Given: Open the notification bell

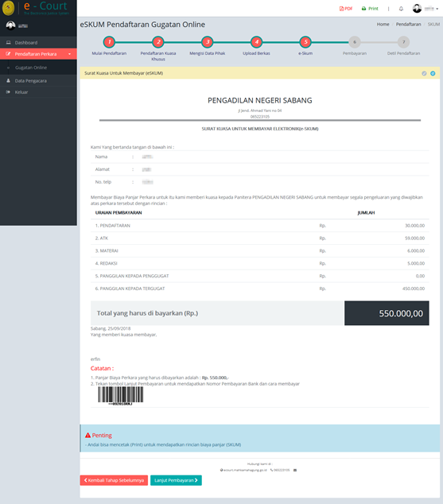Looking at the screenshot, I should 401,9.
